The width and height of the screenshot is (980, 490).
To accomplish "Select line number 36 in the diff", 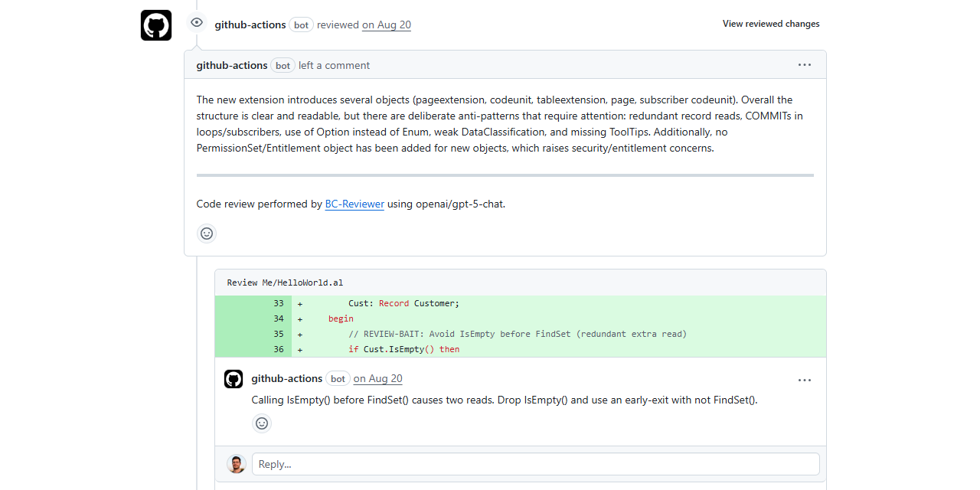I will [x=279, y=349].
